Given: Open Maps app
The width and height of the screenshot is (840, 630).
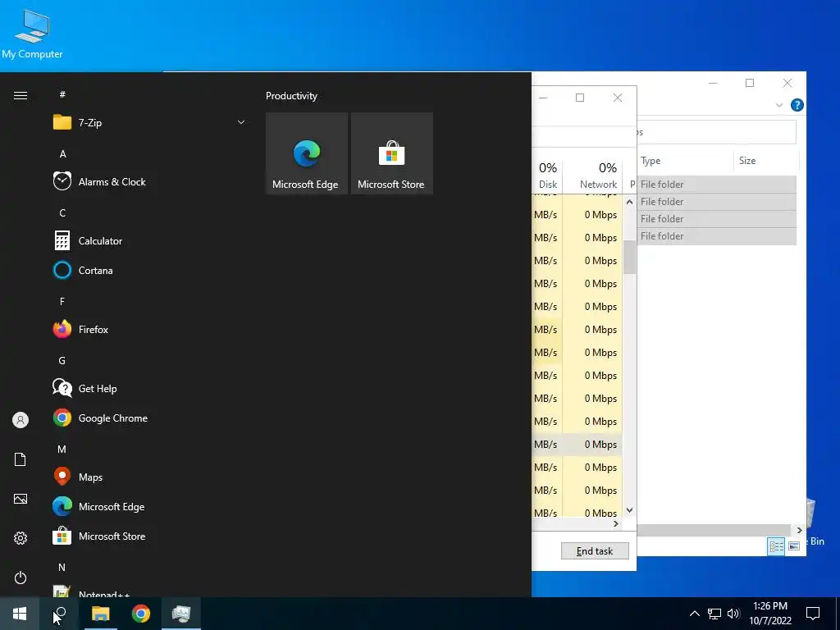Looking at the screenshot, I should [x=149, y=477].
